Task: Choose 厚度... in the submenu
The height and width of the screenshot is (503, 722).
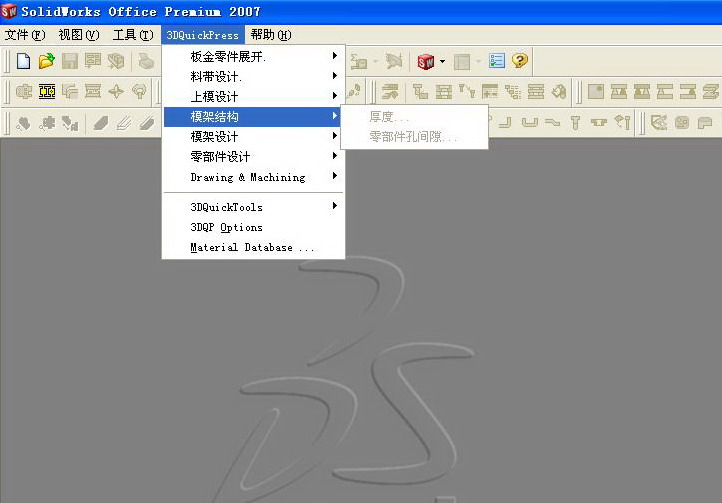Action: tap(414, 117)
